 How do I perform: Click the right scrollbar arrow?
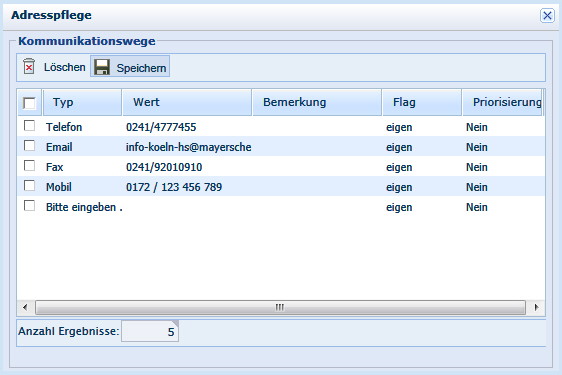coord(536,307)
